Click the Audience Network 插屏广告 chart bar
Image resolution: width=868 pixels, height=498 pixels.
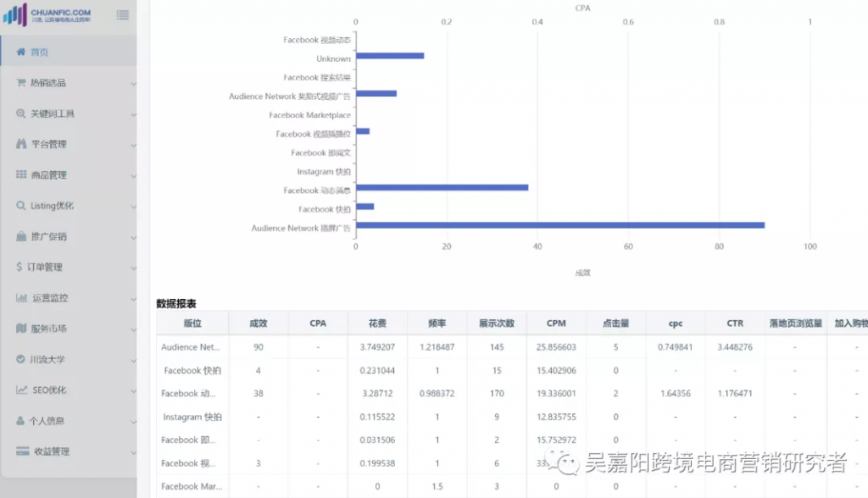(x=560, y=225)
